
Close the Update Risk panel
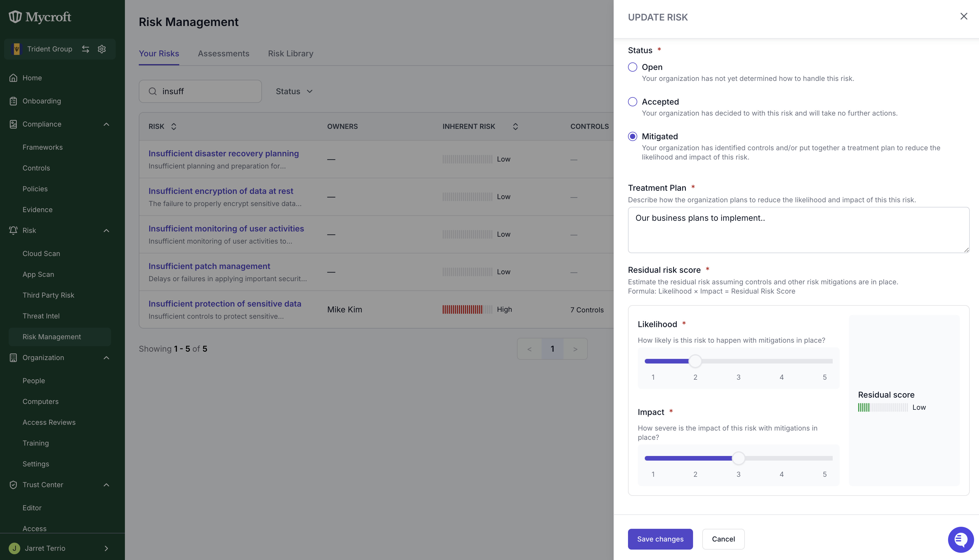coord(964,16)
